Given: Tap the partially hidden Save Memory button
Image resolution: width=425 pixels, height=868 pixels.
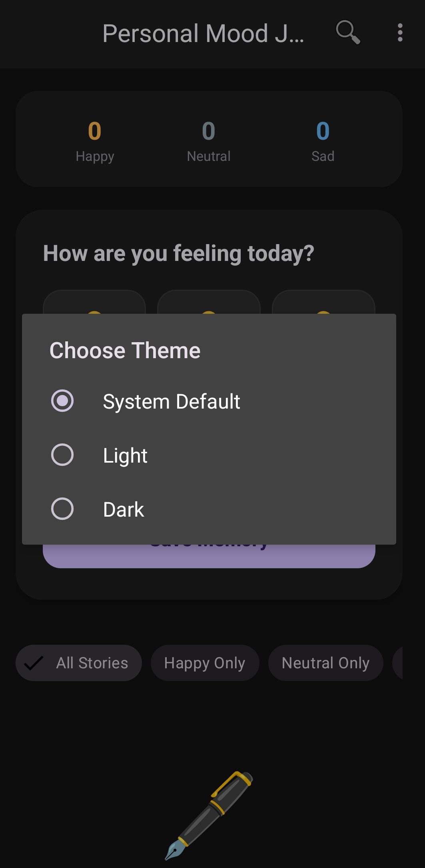Looking at the screenshot, I should pyautogui.click(x=209, y=556).
